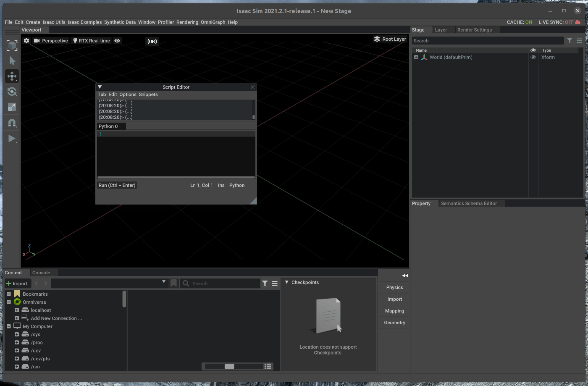Switch to the Render Settings tab
Screen dimensions: 588x386
[x=474, y=30]
